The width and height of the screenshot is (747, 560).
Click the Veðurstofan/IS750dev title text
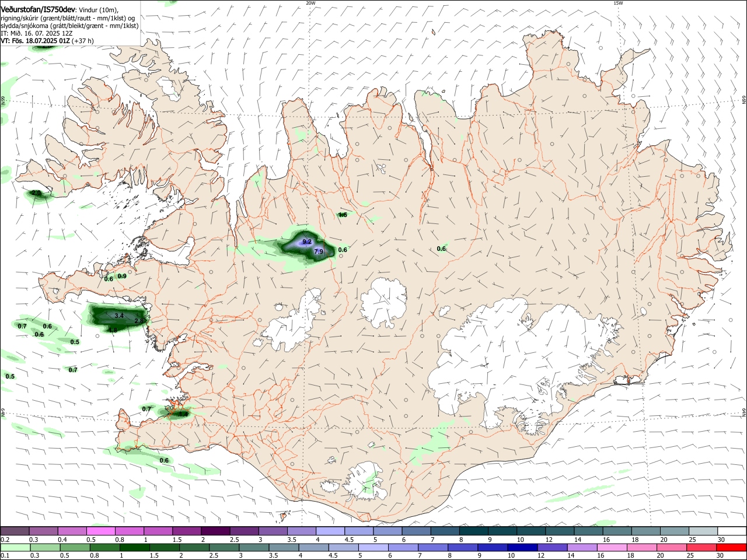coord(37,10)
